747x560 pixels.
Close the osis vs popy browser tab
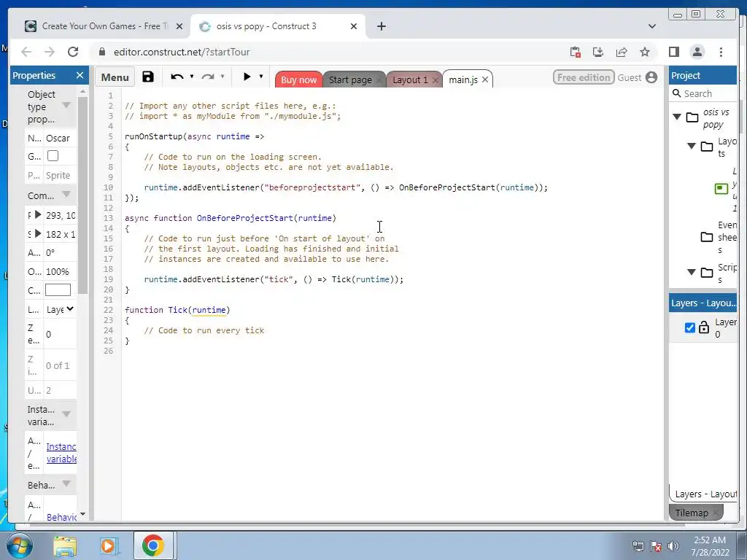point(354,26)
